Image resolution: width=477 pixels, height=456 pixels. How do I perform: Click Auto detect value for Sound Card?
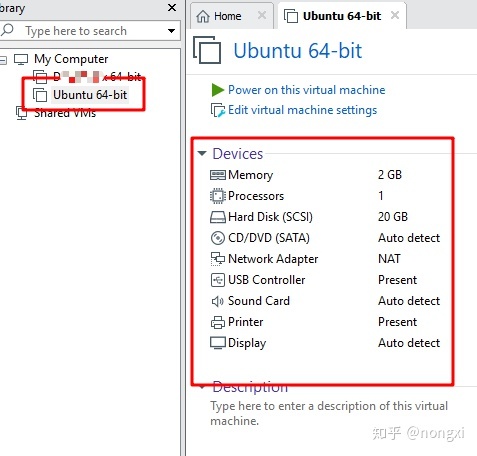409,301
